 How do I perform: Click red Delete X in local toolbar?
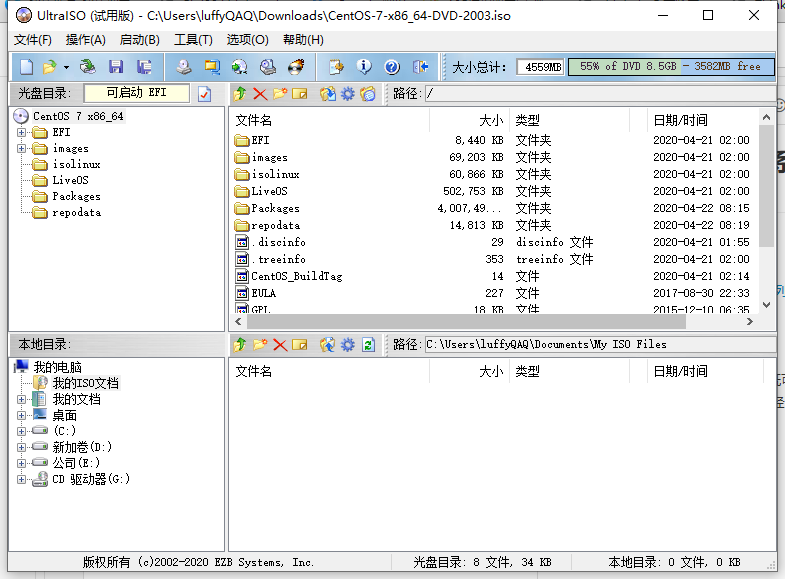(x=280, y=345)
